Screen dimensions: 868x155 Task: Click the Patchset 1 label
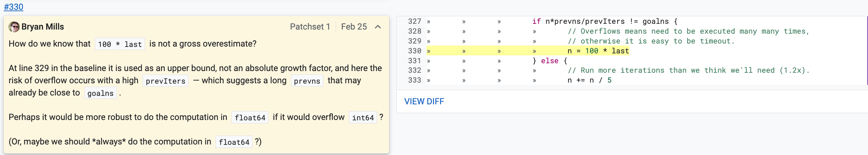tap(310, 27)
